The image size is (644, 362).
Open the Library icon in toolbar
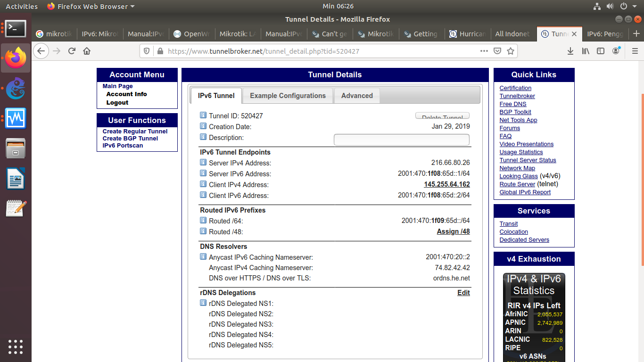click(586, 51)
